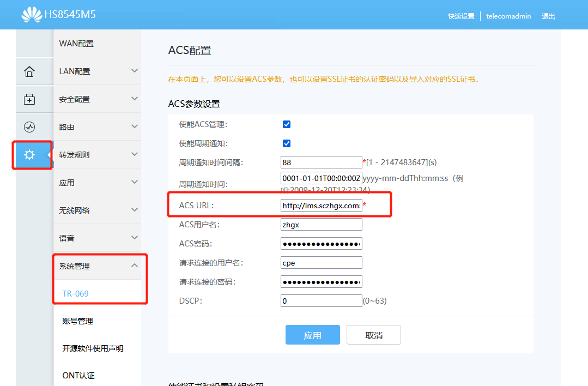Click 退出 to log out
588x386 pixels.
pyautogui.click(x=548, y=16)
